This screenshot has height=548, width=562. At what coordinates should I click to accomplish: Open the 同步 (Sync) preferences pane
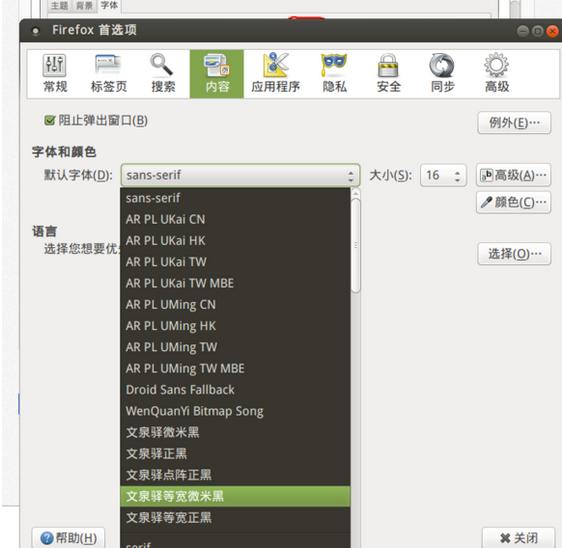pos(442,74)
